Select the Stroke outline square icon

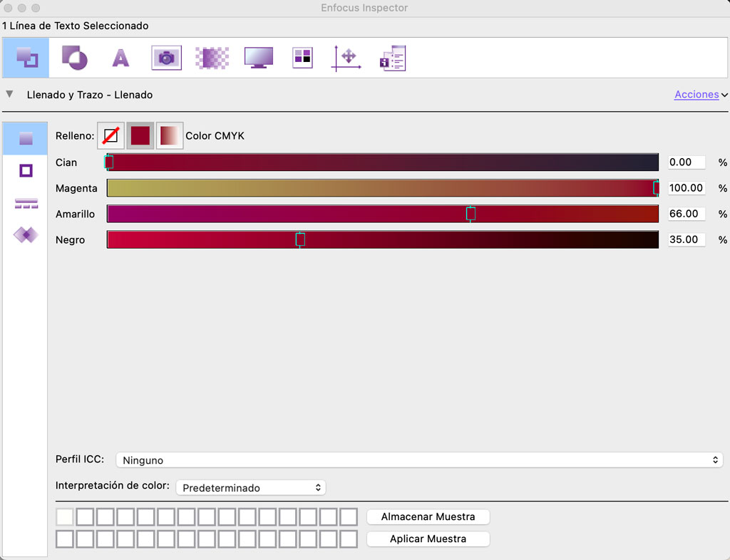(26, 171)
